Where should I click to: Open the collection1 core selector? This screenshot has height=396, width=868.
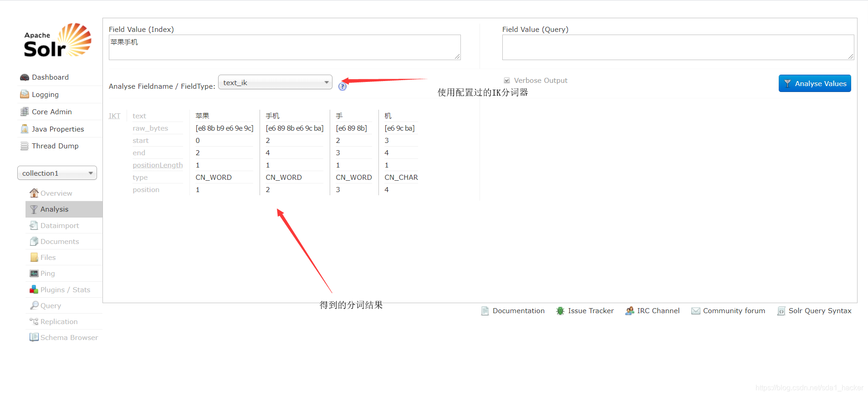[57, 173]
